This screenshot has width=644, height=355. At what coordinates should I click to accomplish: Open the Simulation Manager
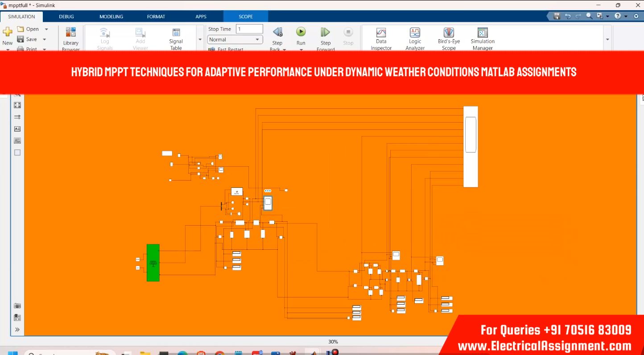(x=483, y=33)
